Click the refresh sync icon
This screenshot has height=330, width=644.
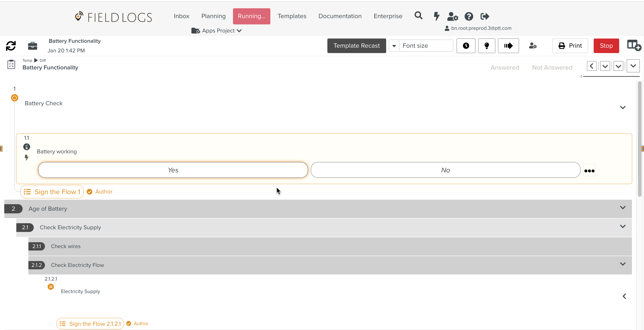coord(11,46)
